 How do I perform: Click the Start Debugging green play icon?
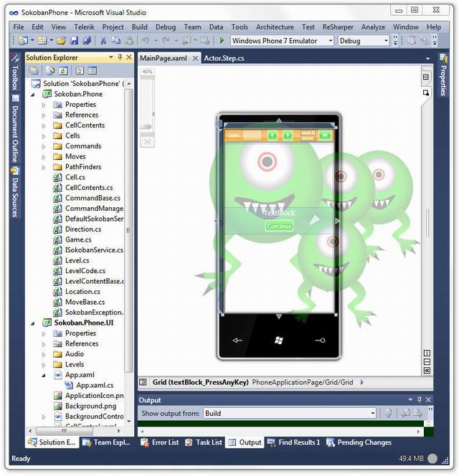tap(222, 40)
